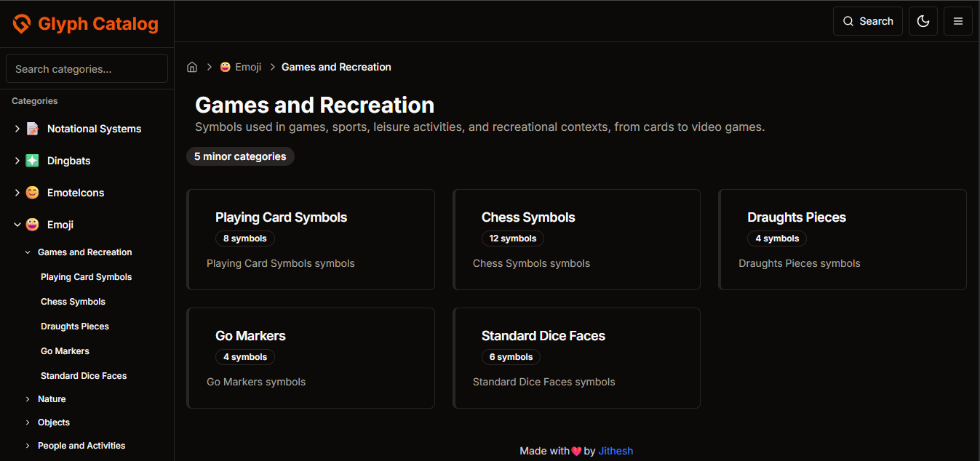Toggle visibility of the sidebar via menu button

(x=957, y=20)
